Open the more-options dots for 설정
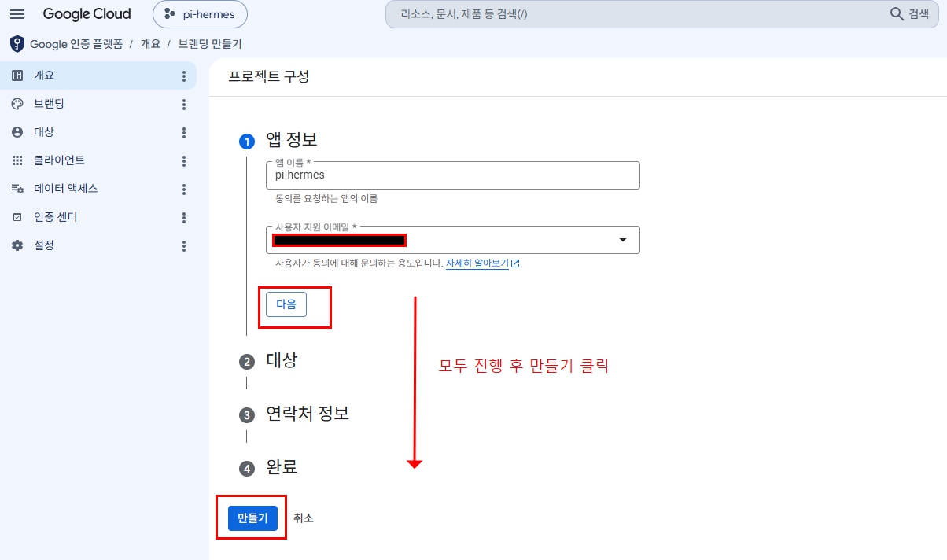The image size is (947, 560). 184,245
